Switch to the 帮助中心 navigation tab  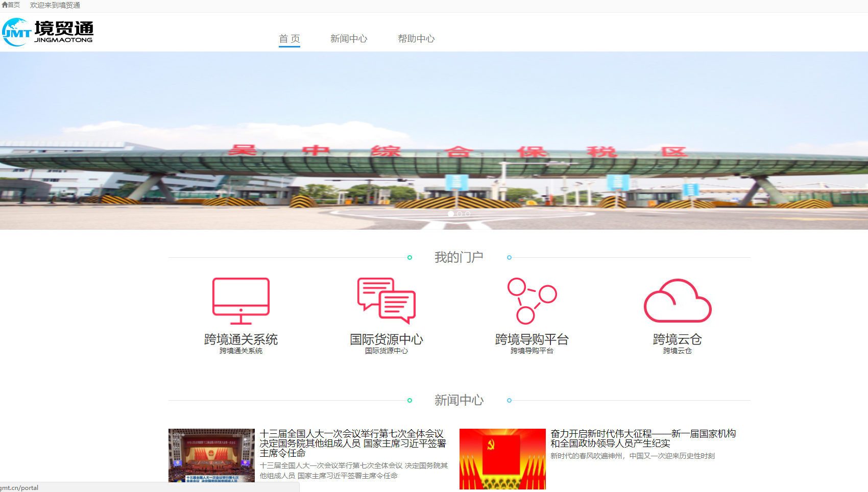coord(417,38)
